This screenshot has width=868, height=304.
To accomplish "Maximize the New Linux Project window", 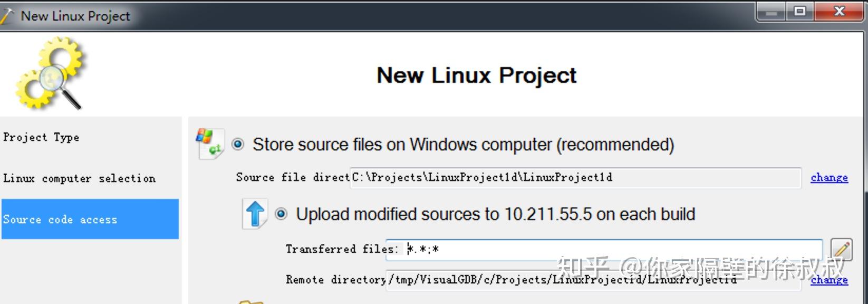I will click(x=800, y=12).
